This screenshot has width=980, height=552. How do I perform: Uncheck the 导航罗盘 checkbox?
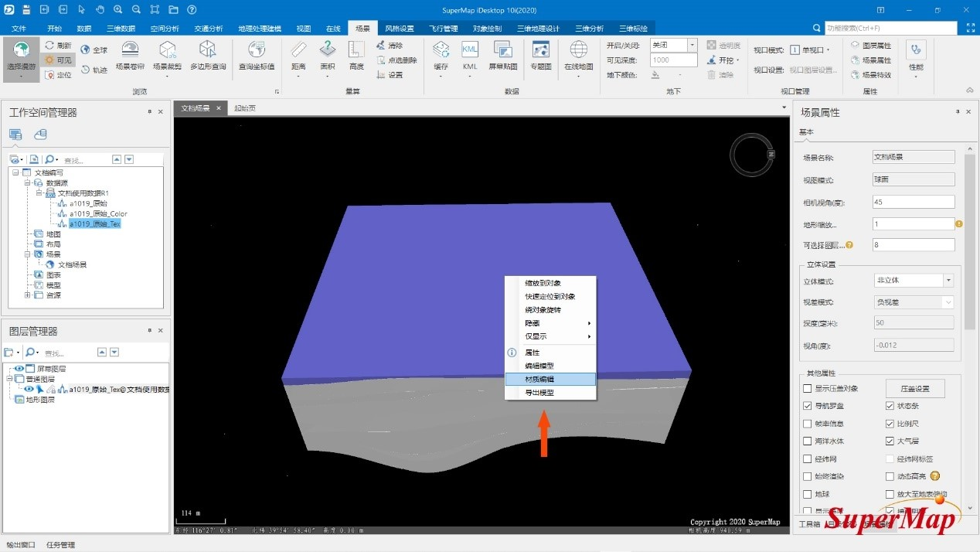[x=808, y=406]
